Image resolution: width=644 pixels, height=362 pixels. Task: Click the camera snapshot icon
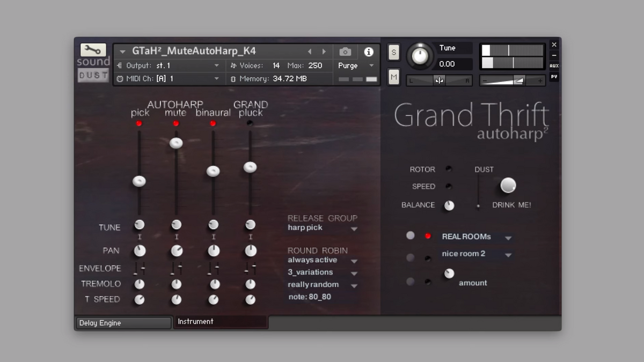pos(346,51)
